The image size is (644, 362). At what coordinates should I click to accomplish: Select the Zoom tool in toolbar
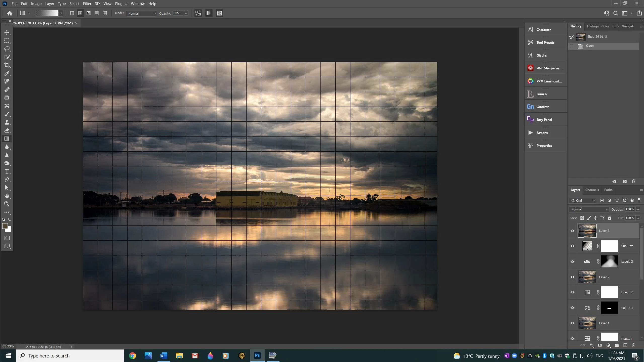[x=7, y=204]
